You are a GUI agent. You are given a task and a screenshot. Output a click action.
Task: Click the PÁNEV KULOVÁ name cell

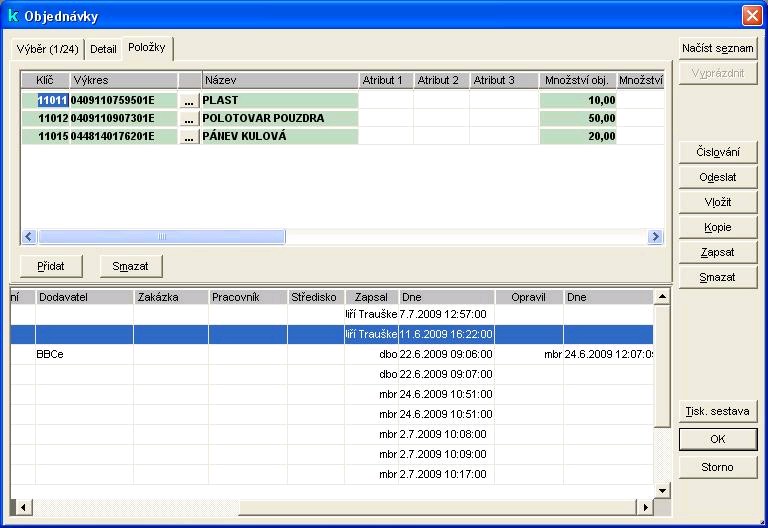pyautogui.click(x=280, y=136)
